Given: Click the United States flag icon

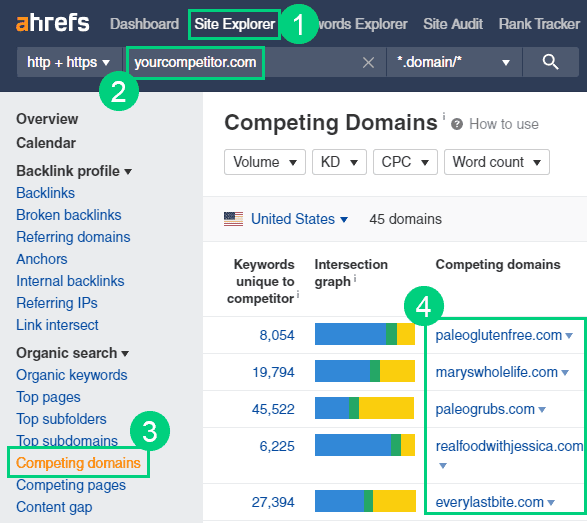Looking at the screenshot, I should click(233, 219).
